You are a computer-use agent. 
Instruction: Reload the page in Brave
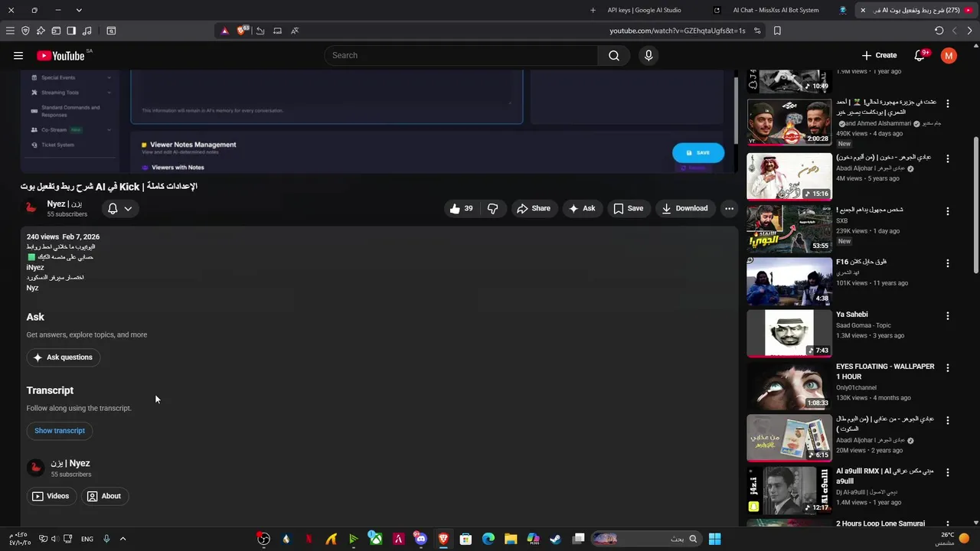(939, 31)
